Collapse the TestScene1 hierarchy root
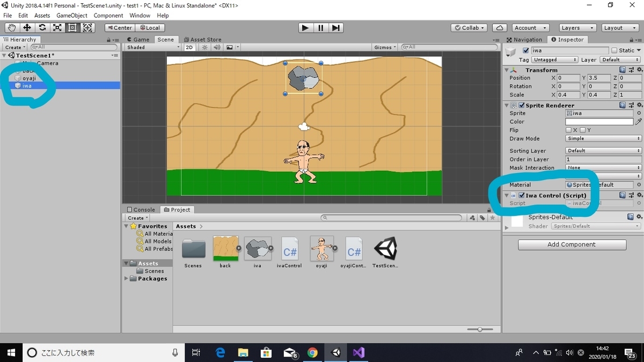This screenshot has width=644, height=362. 5,55
